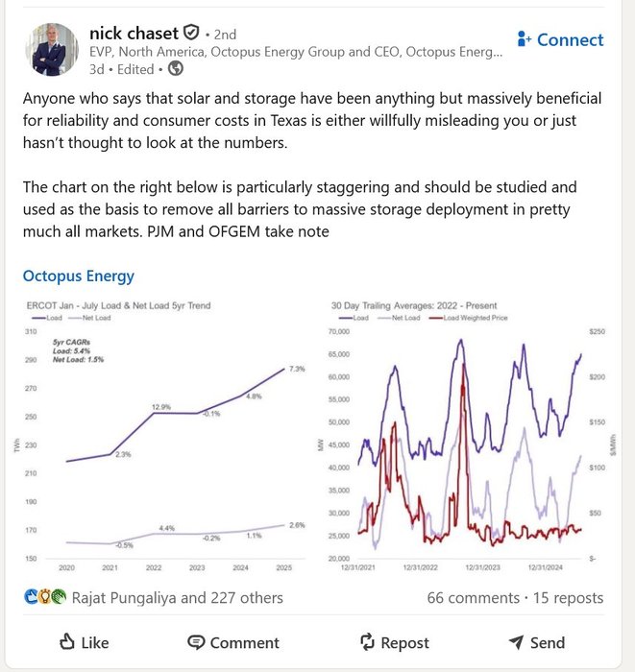Viewport: 635px width, 672px height.
Task: Show the 66 comments
Action: coord(473,597)
